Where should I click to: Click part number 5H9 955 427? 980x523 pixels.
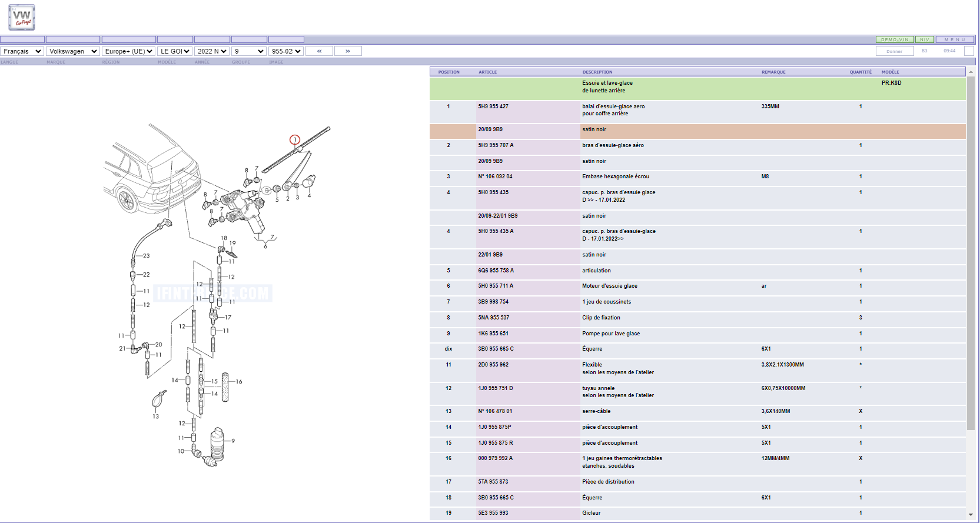point(493,106)
